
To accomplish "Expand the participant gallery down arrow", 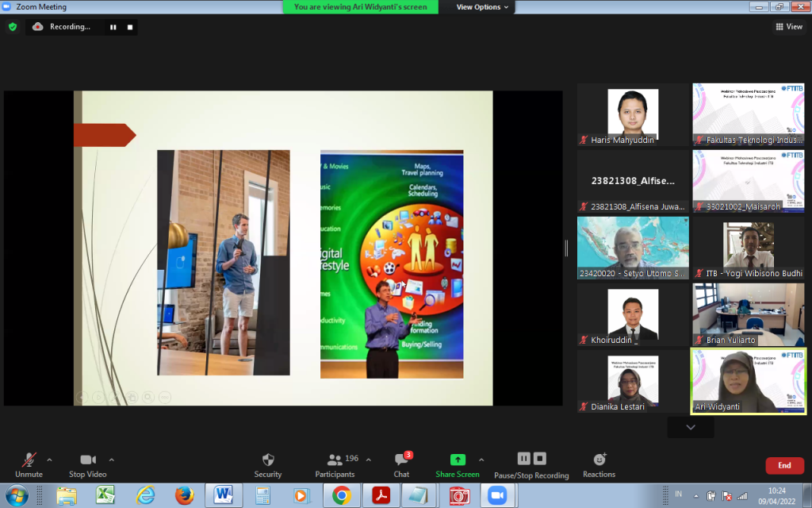I will (691, 427).
